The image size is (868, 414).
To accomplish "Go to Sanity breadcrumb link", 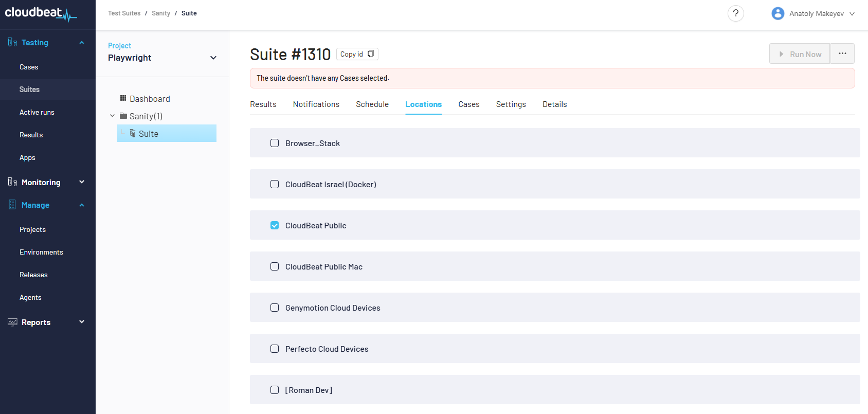I will click(161, 13).
